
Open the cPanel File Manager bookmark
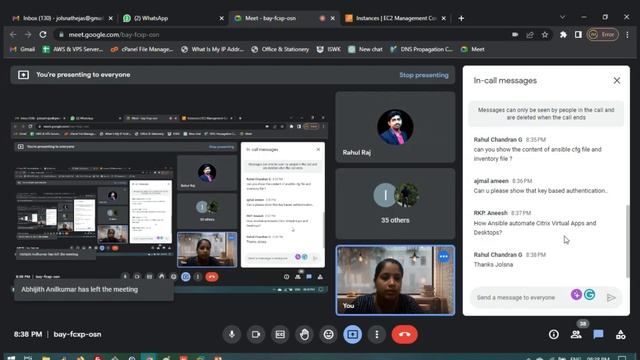(x=142, y=49)
